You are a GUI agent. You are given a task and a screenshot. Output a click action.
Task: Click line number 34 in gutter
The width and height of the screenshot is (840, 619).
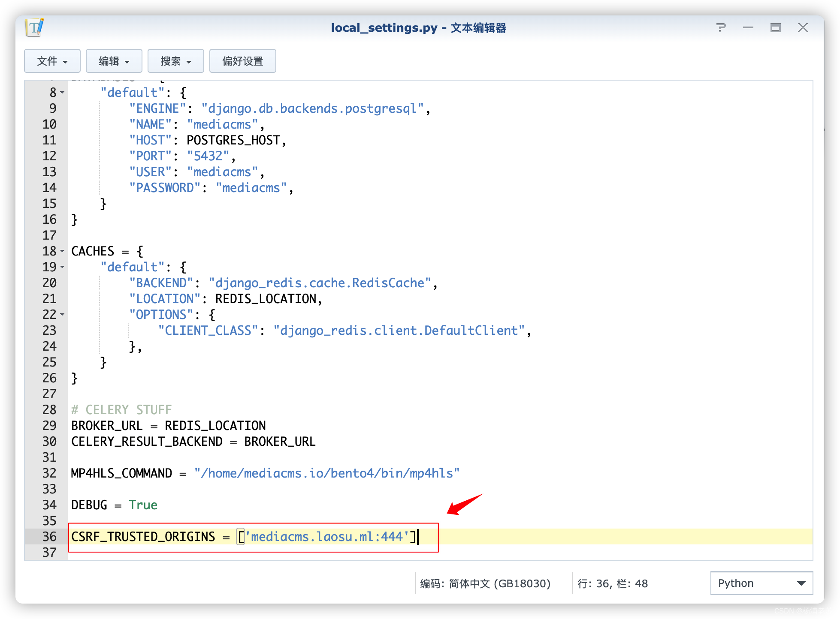[x=49, y=505]
